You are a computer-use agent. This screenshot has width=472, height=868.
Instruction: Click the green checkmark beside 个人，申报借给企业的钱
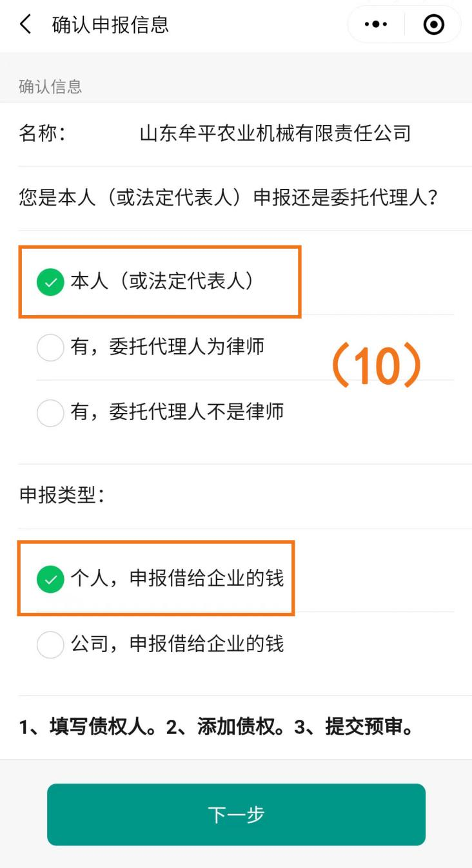pyautogui.click(x=50, y=579)
